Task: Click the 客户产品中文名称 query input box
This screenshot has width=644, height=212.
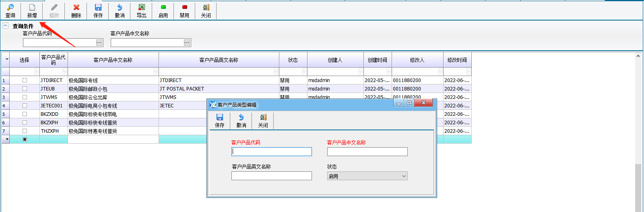Action: pos(147,43)
